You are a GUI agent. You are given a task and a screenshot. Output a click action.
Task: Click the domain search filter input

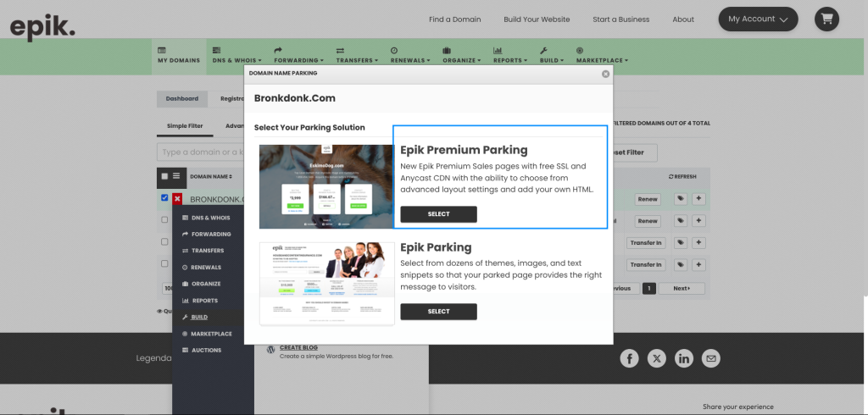click(x=200, y=152)
